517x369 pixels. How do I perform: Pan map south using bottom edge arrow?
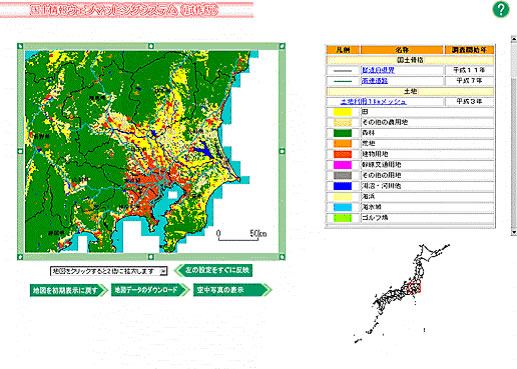tap(151, 257)
